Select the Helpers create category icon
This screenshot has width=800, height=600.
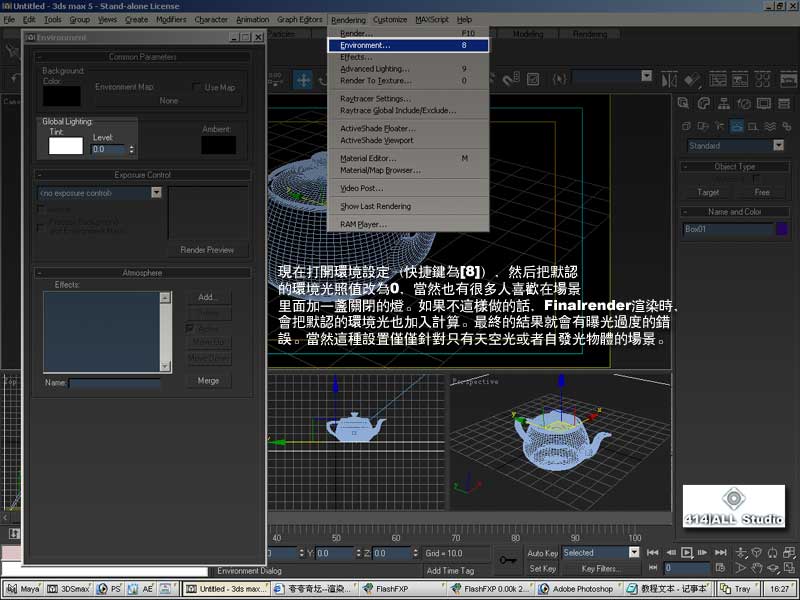click(753, 126)
